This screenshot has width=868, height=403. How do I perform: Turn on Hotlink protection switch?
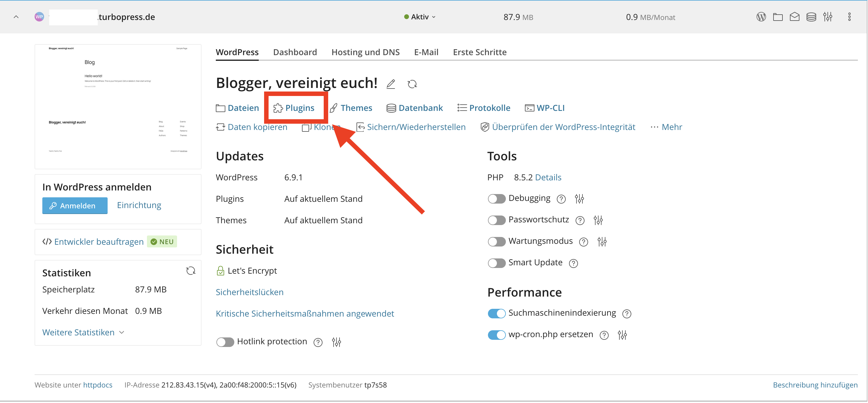(225, 342)
